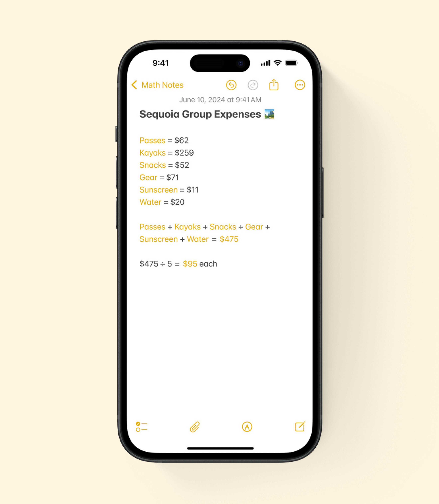
Task: Navigate back to Math Notes list
Action: [156, 84]
